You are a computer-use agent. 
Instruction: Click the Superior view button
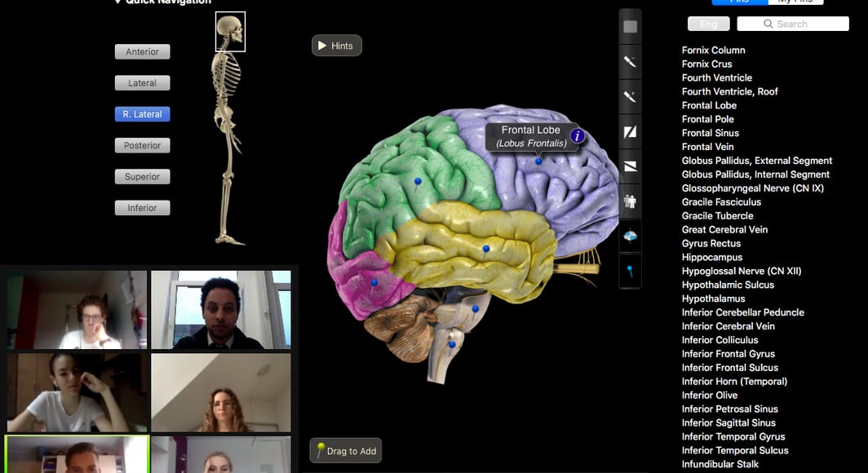(142, 177)
